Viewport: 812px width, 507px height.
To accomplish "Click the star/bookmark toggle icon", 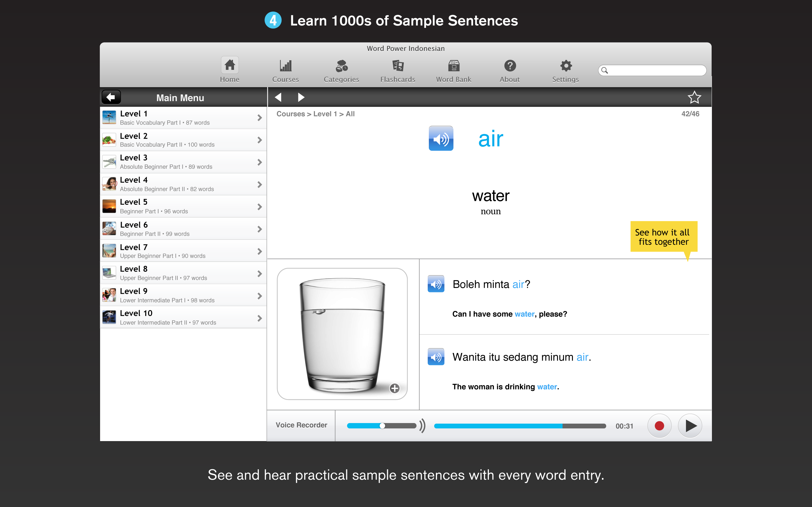I will tap(694, 97).
